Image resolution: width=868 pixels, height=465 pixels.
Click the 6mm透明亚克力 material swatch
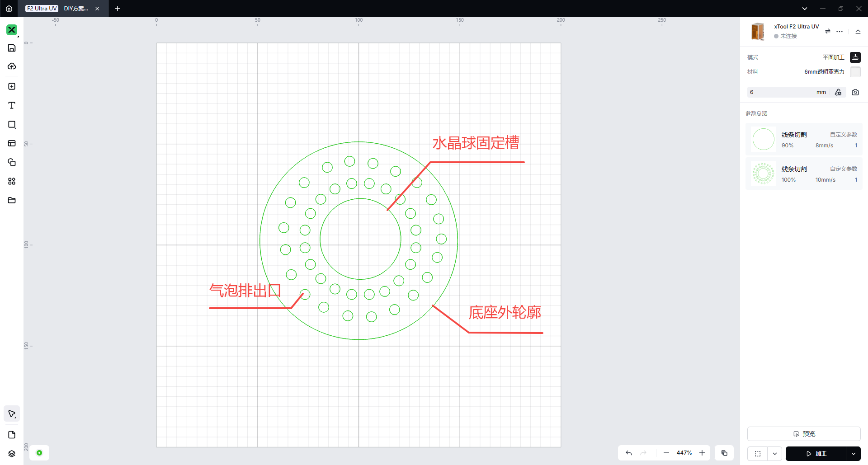click(855, 72)
